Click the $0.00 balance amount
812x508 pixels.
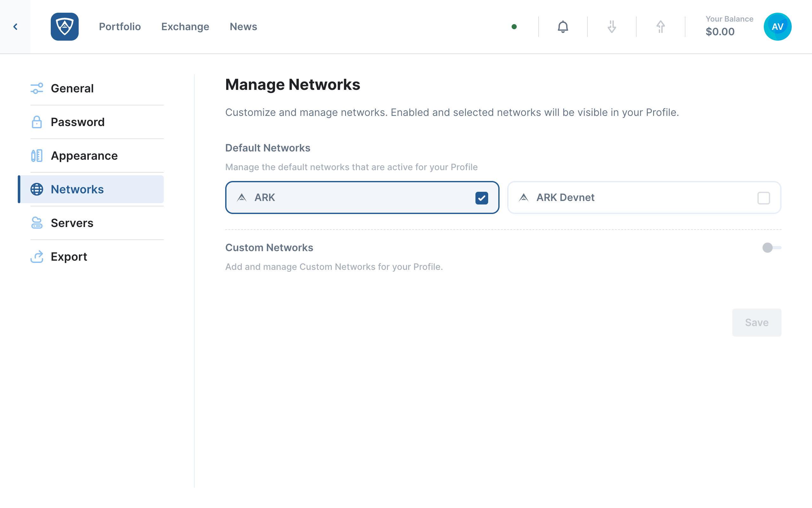pos(720,31)
